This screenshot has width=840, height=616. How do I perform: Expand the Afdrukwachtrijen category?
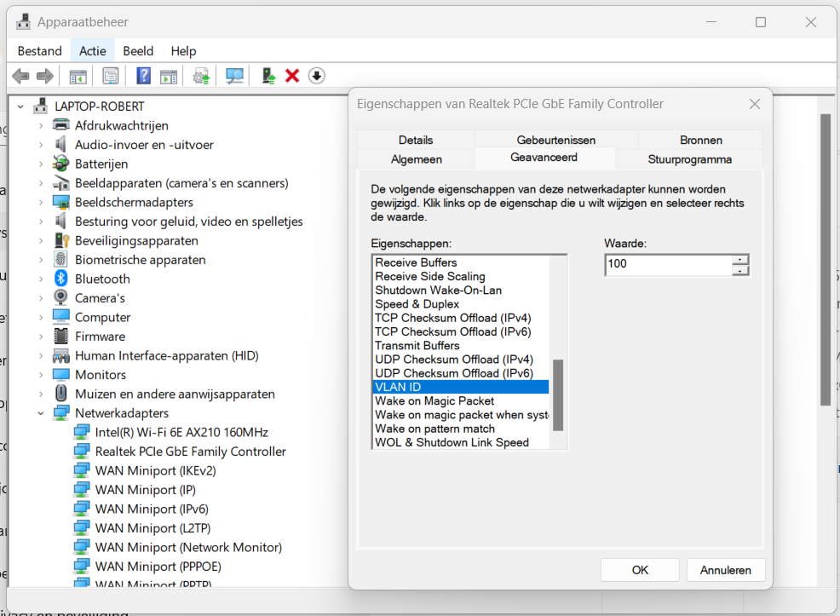pos(41,125)
